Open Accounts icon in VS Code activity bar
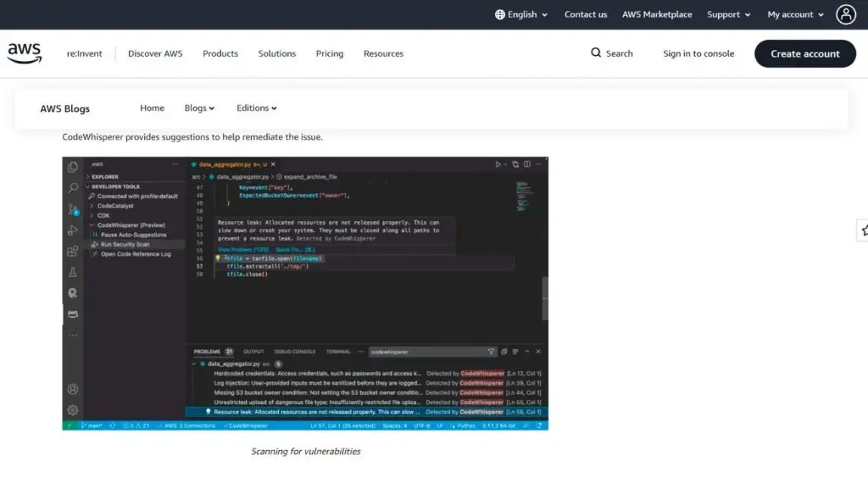Screen dimensions: 868x488 [73, 389]
